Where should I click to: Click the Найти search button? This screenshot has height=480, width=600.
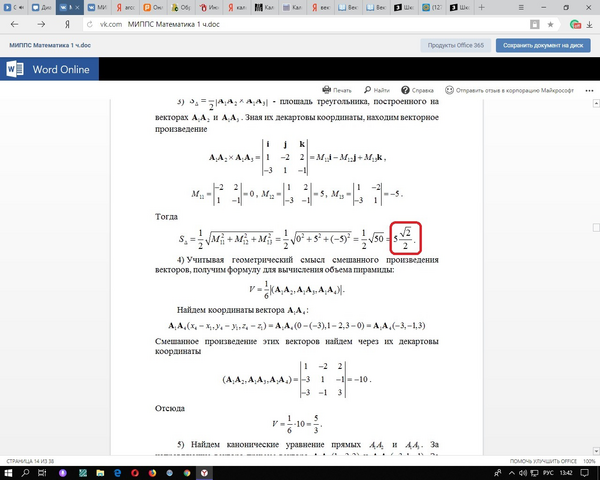coord(377,90)
